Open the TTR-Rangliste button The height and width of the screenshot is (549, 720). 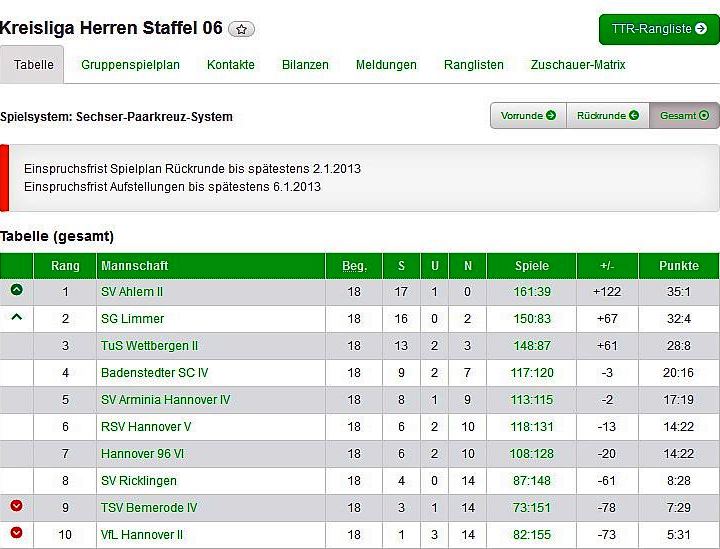click(x=658, y=29)
